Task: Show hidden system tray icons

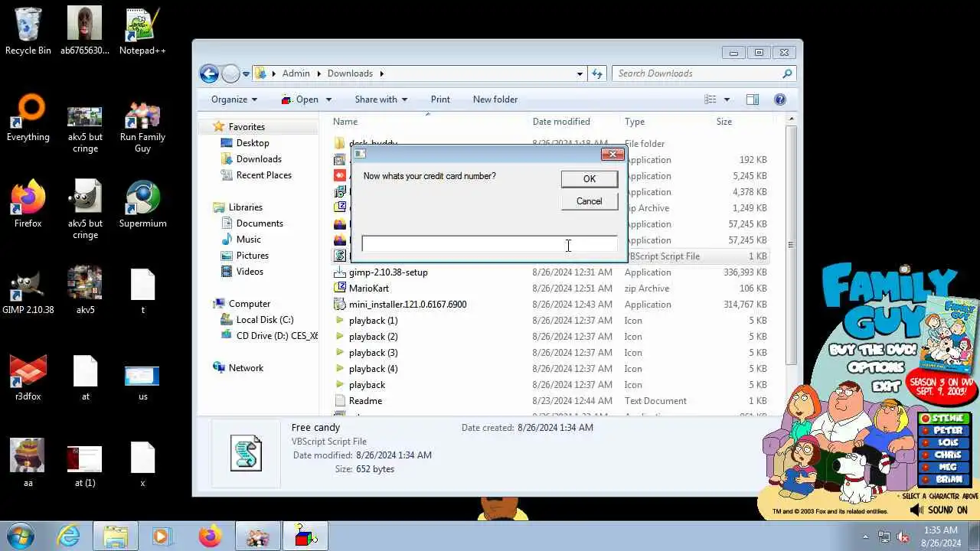Action: click(x=866, y=536)
